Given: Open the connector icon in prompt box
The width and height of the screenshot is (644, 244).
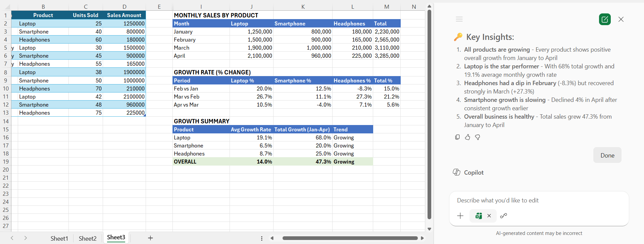Looking at the screenshot, I should [x=503, y=216].
